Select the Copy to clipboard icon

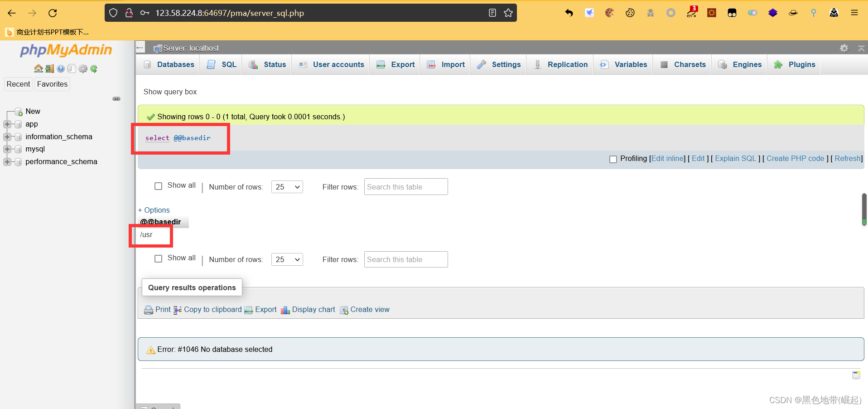[x=178, y=310]
